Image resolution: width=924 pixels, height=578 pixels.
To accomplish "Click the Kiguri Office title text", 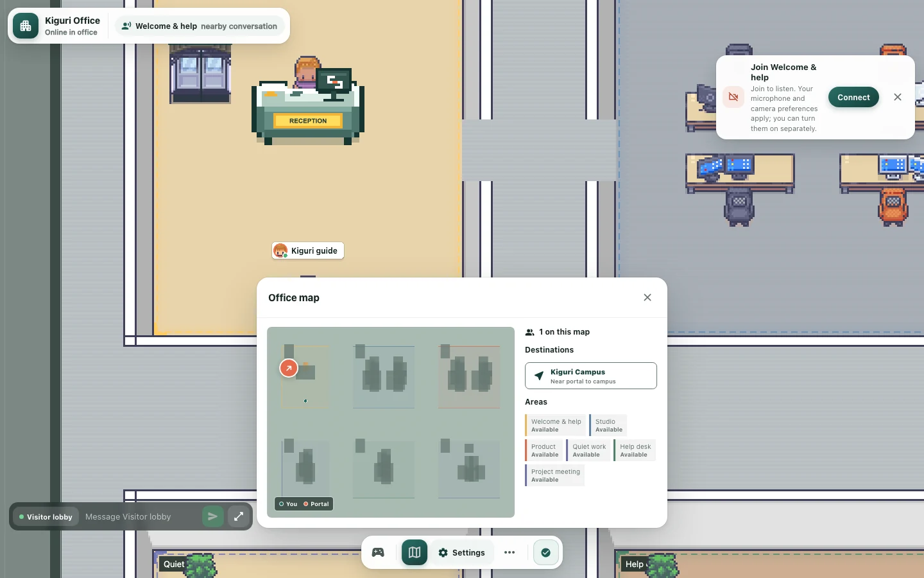I will pos(73,21).
